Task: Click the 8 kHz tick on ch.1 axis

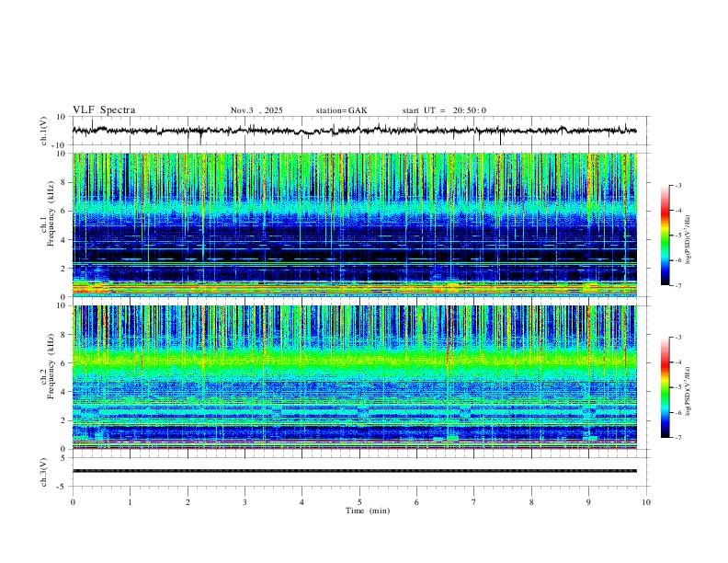Action: (64, 182)
